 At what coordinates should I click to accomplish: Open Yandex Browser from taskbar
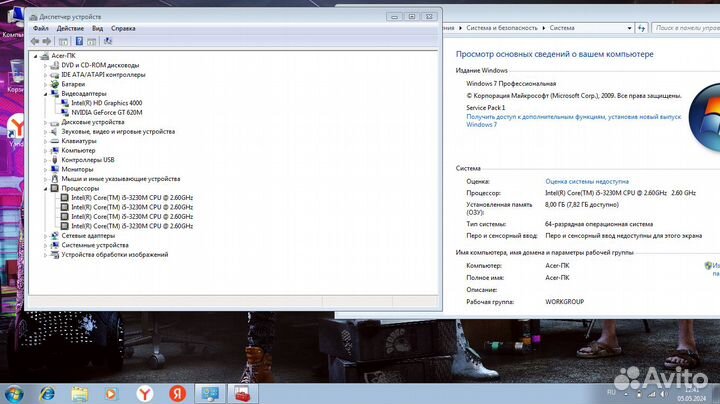(145, 394)
